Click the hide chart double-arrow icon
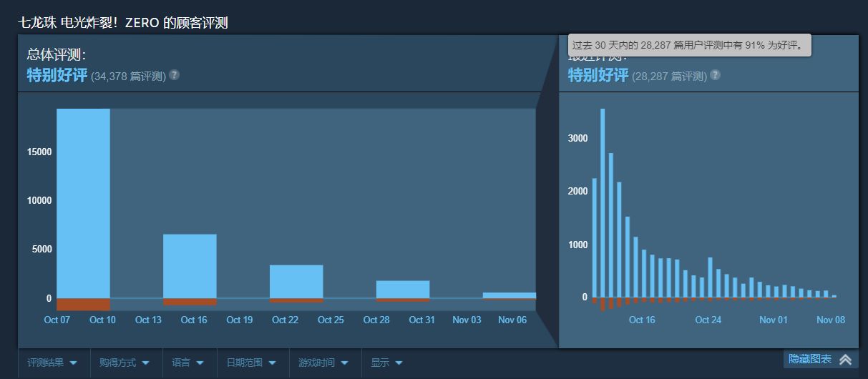 [x=846, y=360]
